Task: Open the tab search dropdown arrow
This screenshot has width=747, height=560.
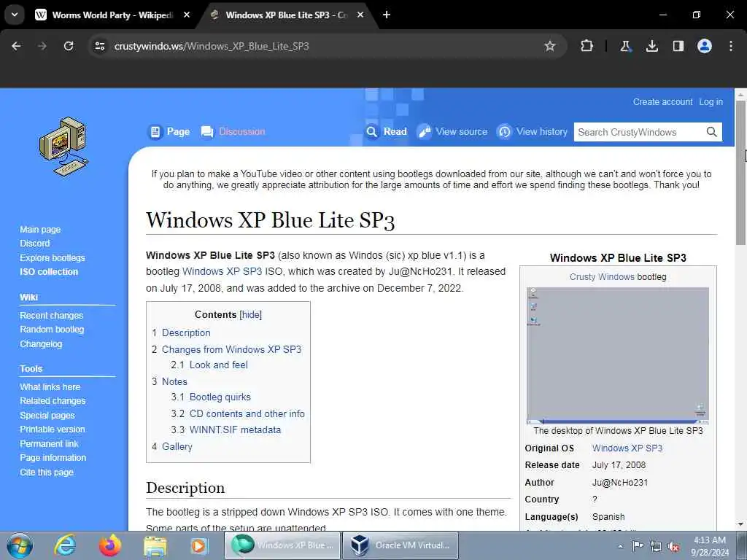Action: coord(15,15)
